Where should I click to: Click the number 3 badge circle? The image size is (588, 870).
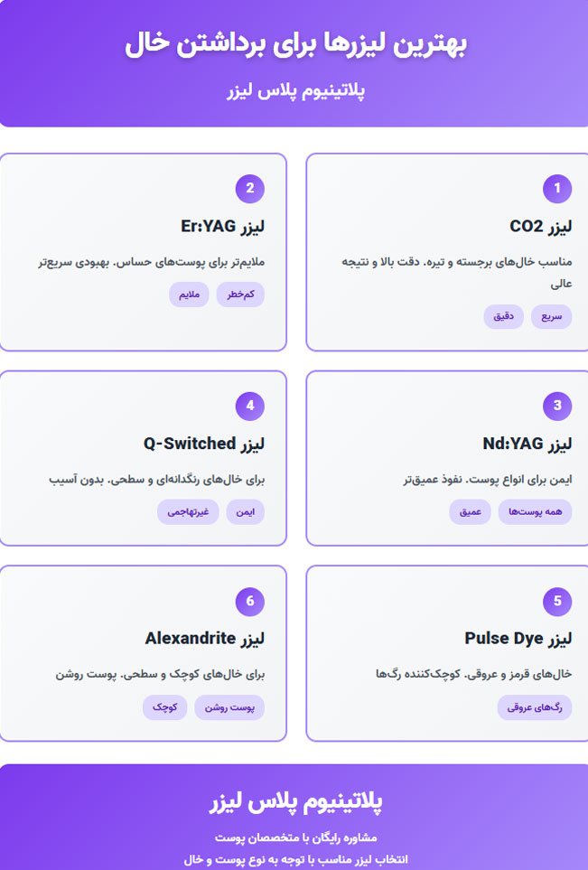557,406
